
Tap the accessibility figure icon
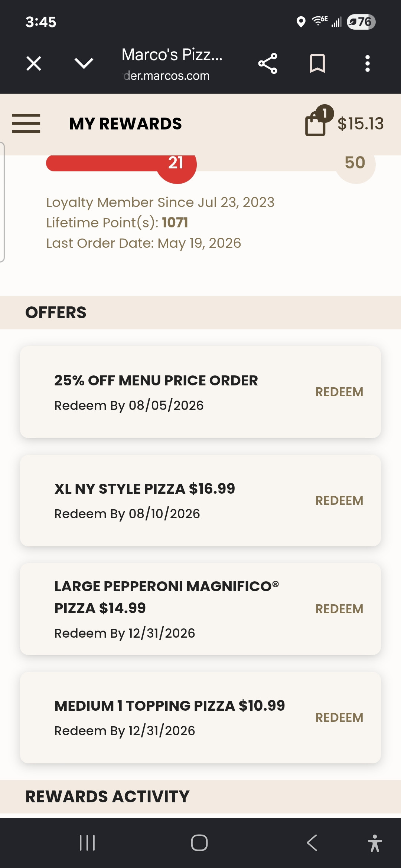pyautogui.click(x=375, y=843)
